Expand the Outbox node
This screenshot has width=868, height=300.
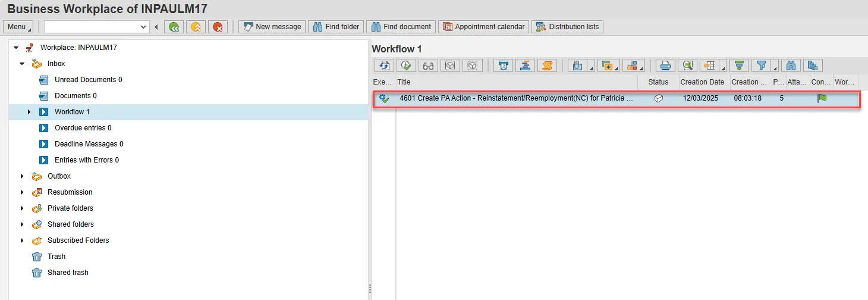coord(23,176)
